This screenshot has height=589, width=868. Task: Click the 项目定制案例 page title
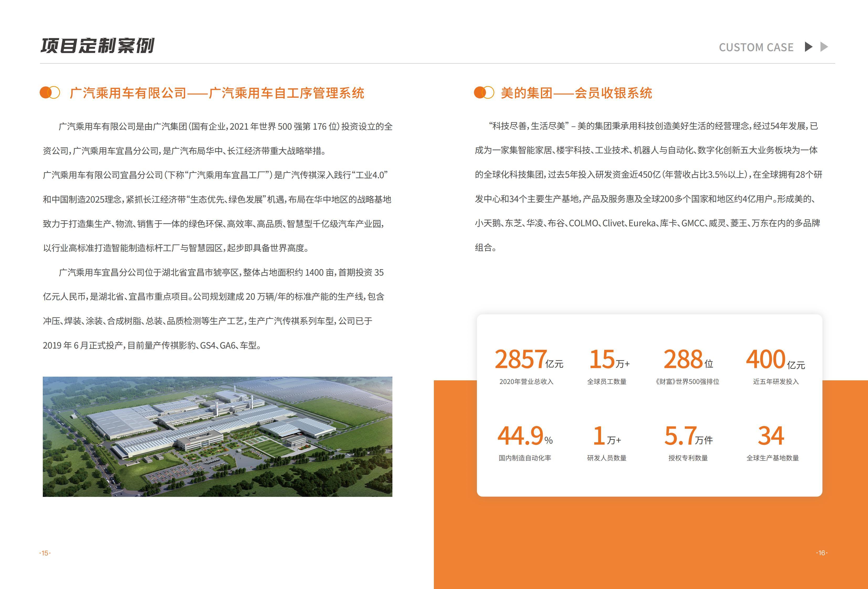(101, 46)
